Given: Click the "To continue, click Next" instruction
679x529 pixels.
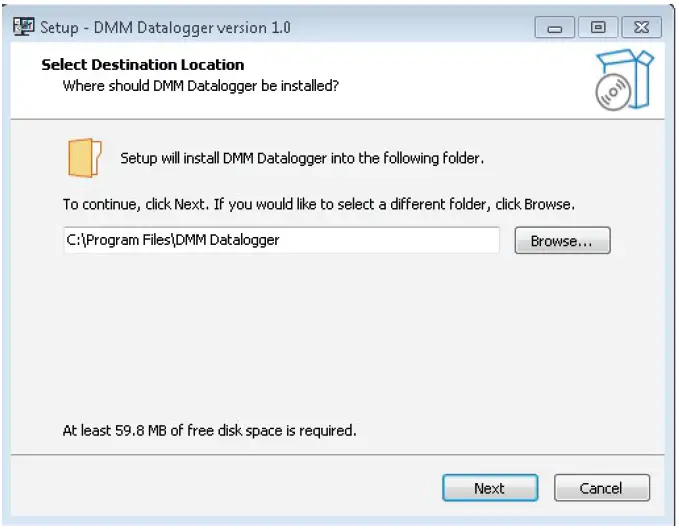Looking at the screenshot, I should [318, 204].
